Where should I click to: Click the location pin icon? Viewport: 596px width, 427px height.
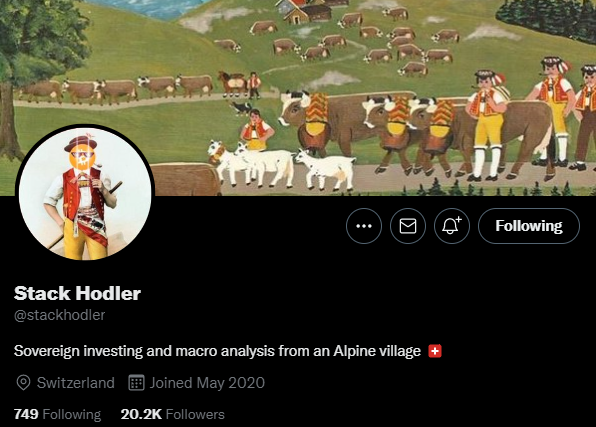[x=24, y=383]
